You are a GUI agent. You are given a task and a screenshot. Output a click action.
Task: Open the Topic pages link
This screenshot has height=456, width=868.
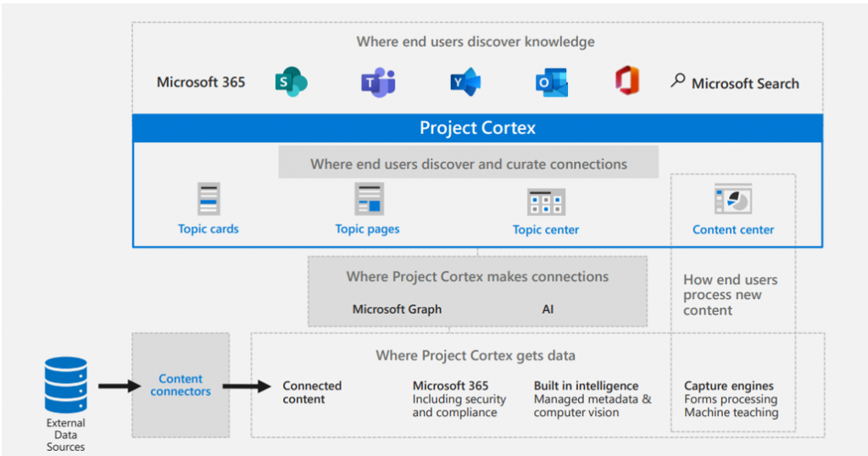[x=367, y=229]
